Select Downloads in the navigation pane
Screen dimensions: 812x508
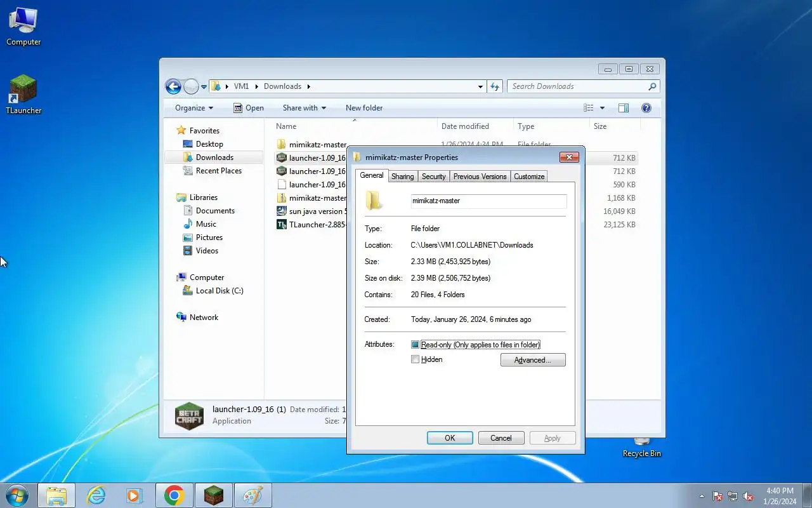(x=214, y=157)
